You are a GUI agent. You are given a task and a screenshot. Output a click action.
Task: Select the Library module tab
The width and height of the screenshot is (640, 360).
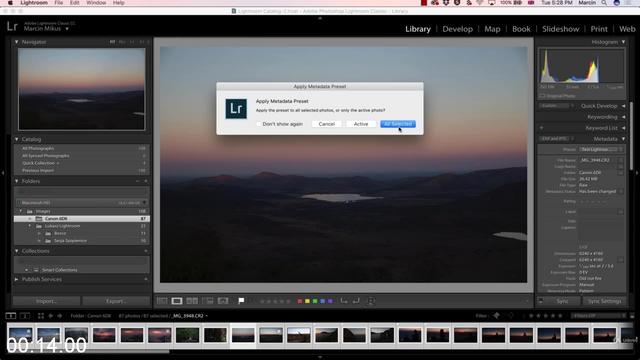coord(418,29)
